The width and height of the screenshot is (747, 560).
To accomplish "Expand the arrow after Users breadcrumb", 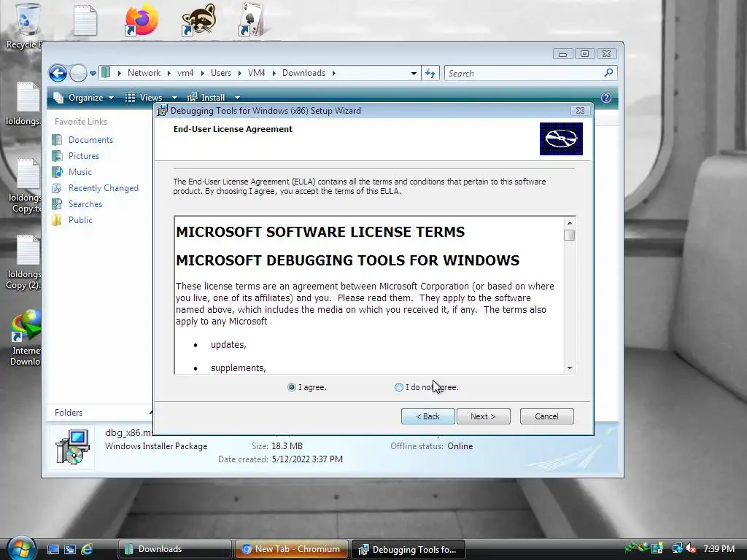I will 239,73.
